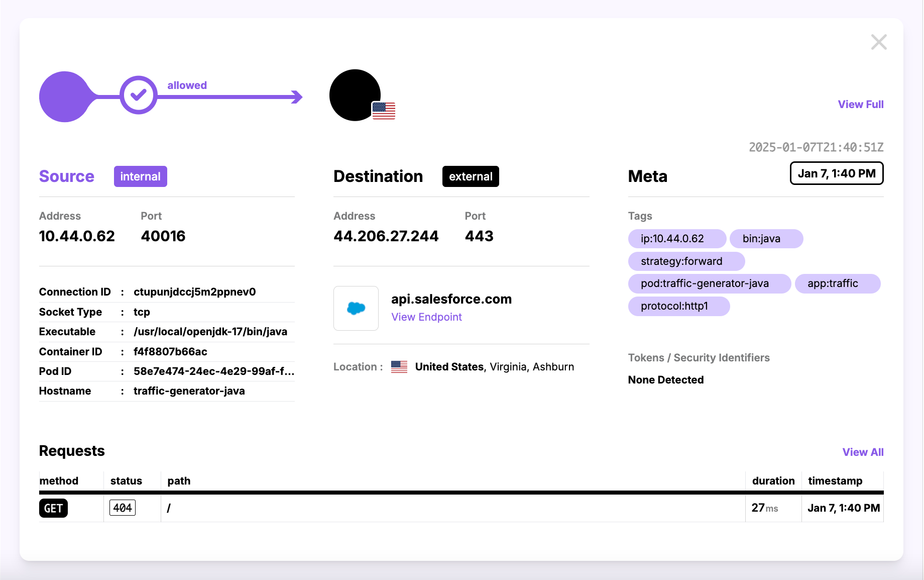
Task: Click the GET method badge in requests
Action: (53, 508)
